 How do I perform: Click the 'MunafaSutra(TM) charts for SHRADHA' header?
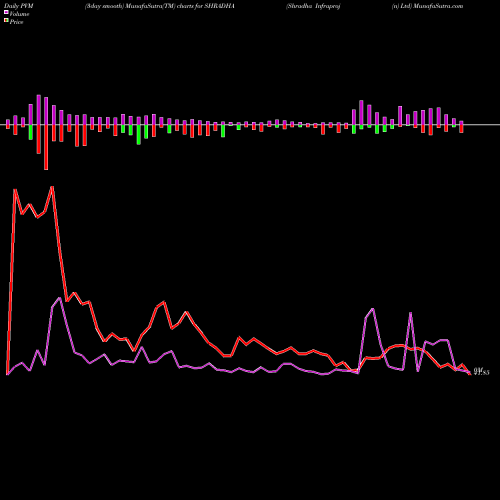click(180, 6)
